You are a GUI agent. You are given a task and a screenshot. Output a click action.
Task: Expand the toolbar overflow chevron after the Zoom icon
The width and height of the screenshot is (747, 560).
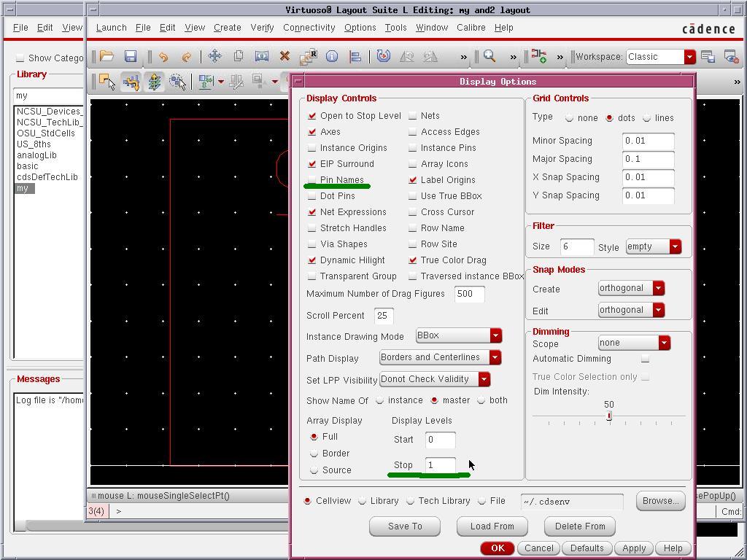[x=513, y=57]
